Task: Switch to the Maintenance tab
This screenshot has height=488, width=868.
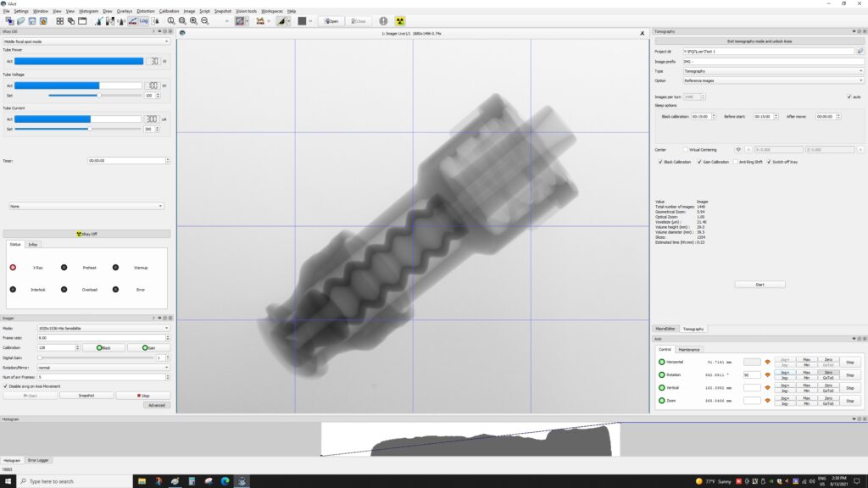Action: tap(689, 349)
